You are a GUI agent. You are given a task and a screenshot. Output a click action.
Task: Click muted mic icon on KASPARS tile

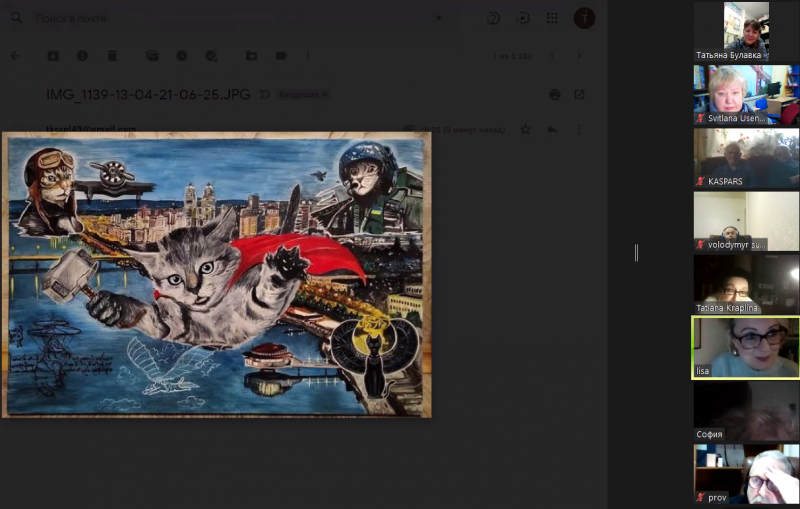[x=701, y=181]
